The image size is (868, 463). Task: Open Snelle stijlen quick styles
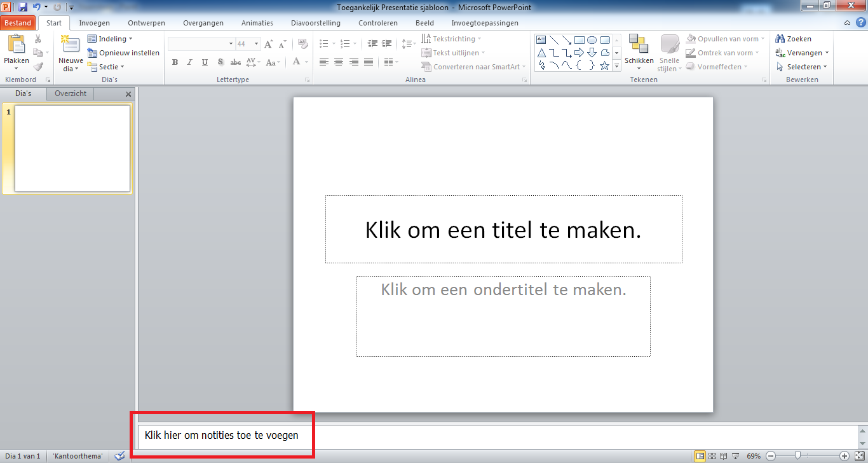[669, 53]
